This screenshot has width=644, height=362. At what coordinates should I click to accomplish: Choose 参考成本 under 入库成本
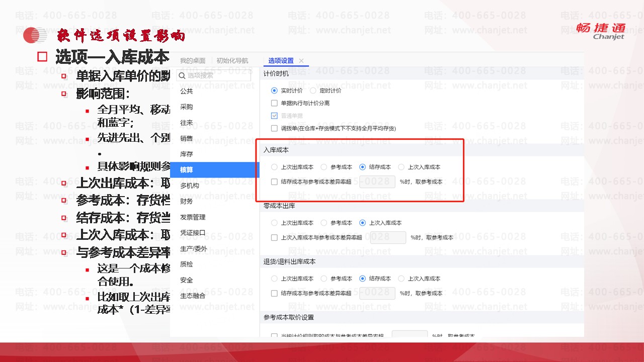(324, 167)
